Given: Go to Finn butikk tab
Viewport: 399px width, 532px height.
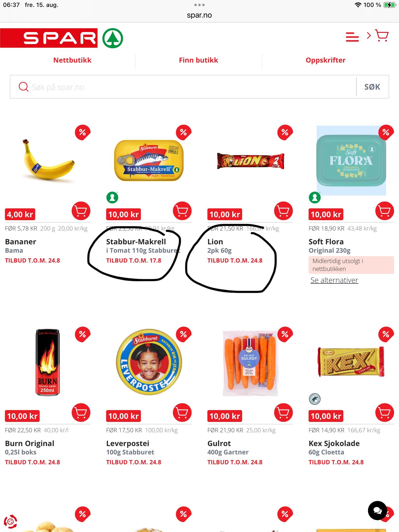Looking at the screenshot, I should pyautogui.click(x=199, y=60).
